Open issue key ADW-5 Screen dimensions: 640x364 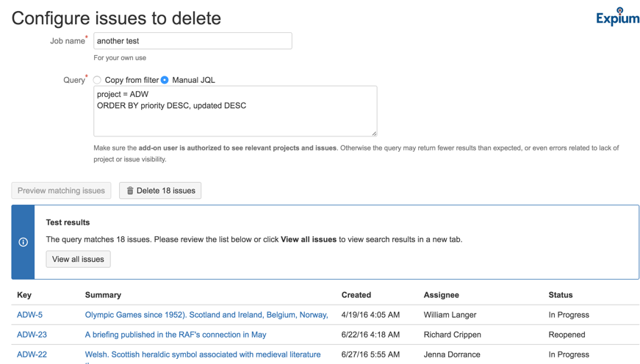30,315
